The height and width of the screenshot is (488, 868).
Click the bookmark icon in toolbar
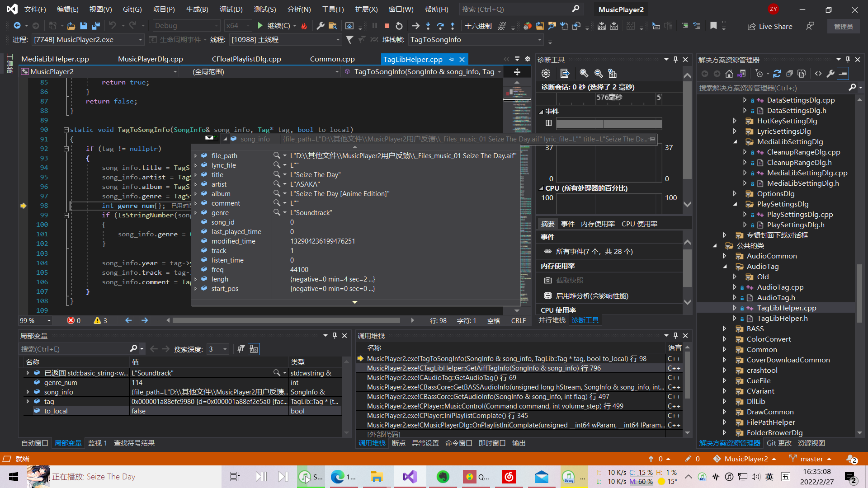point(713,26)
